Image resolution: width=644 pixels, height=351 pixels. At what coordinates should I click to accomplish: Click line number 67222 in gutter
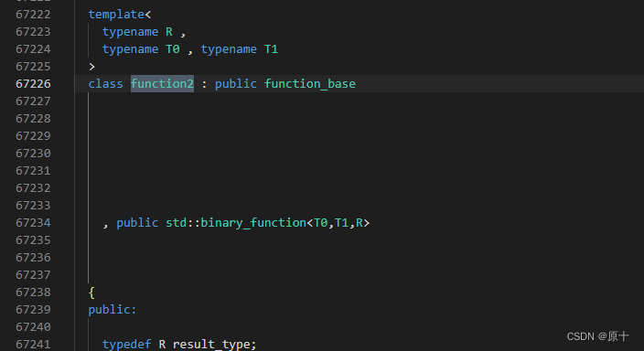click(x=33, y=15)
